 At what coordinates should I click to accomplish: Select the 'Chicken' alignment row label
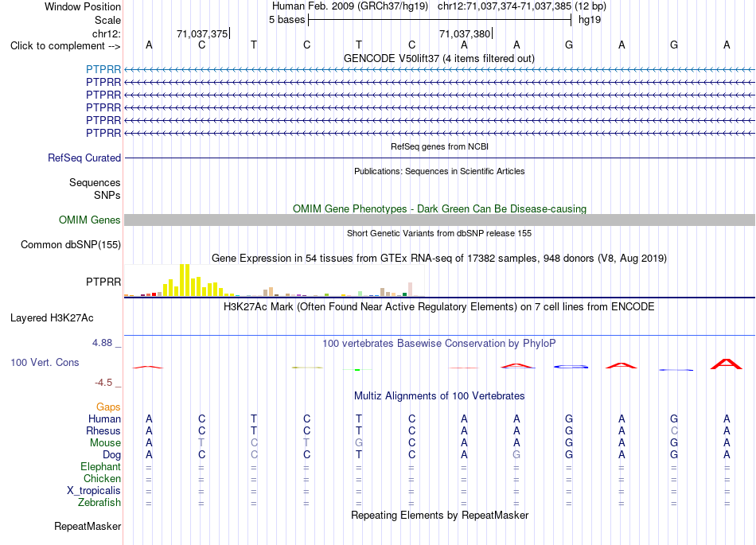click(x=102, y=478)
